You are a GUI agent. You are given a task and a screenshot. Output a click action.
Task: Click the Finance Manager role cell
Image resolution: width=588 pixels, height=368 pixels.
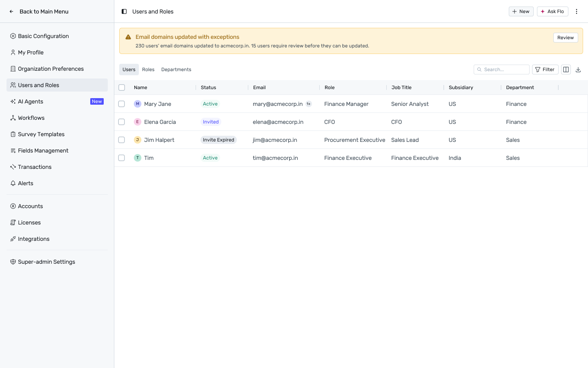click(x=346, y=104)
